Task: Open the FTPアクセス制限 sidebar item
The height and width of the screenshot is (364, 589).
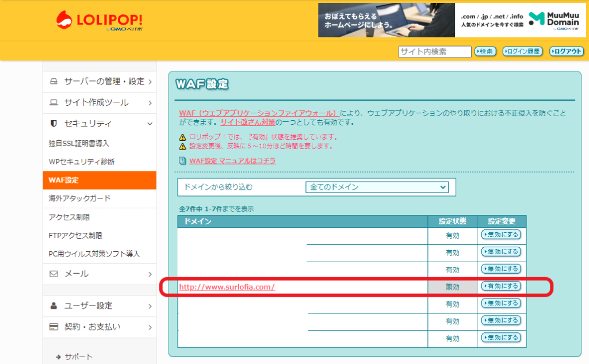Action: pos(75,235)
